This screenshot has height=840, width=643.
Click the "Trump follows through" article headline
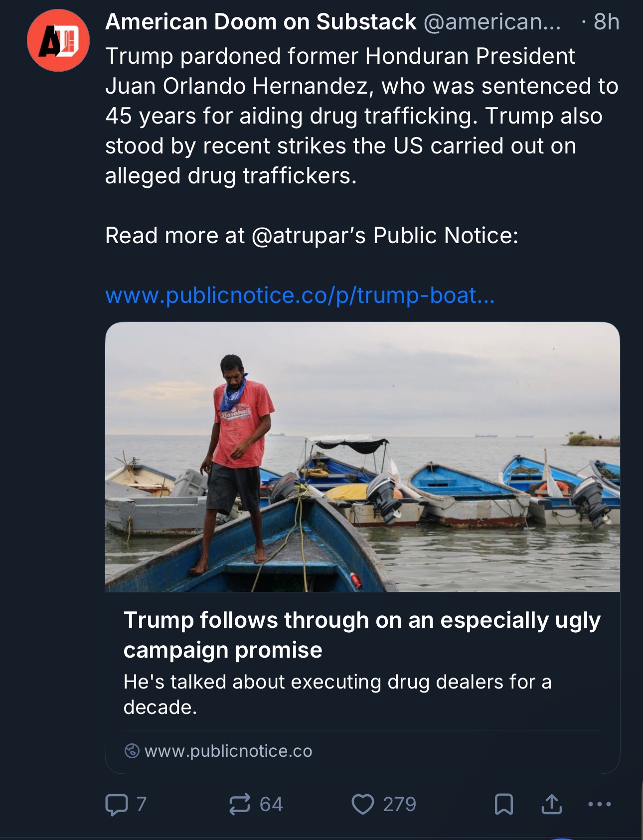coord(362,635)
